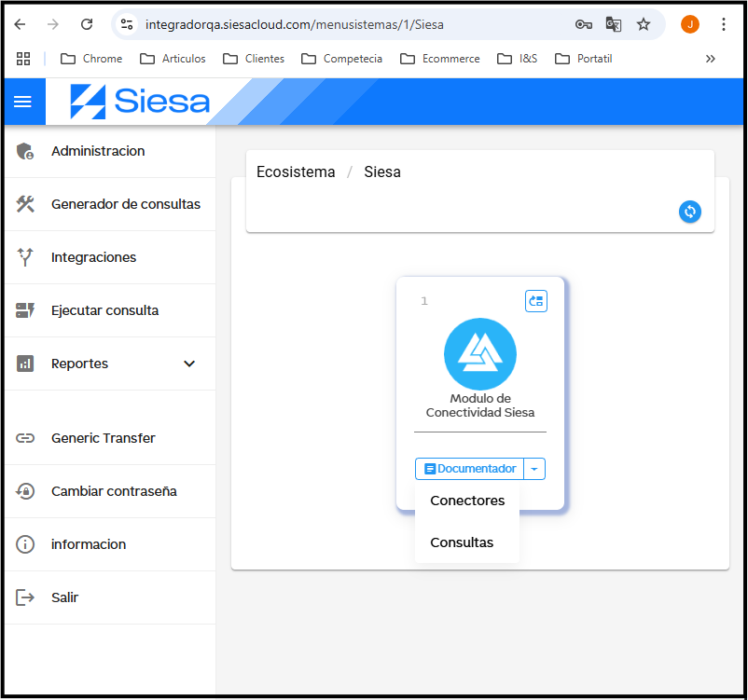Screen dimensions: 748x700
Task: Open Generador de consultas in sidebar
Action: 125,204
